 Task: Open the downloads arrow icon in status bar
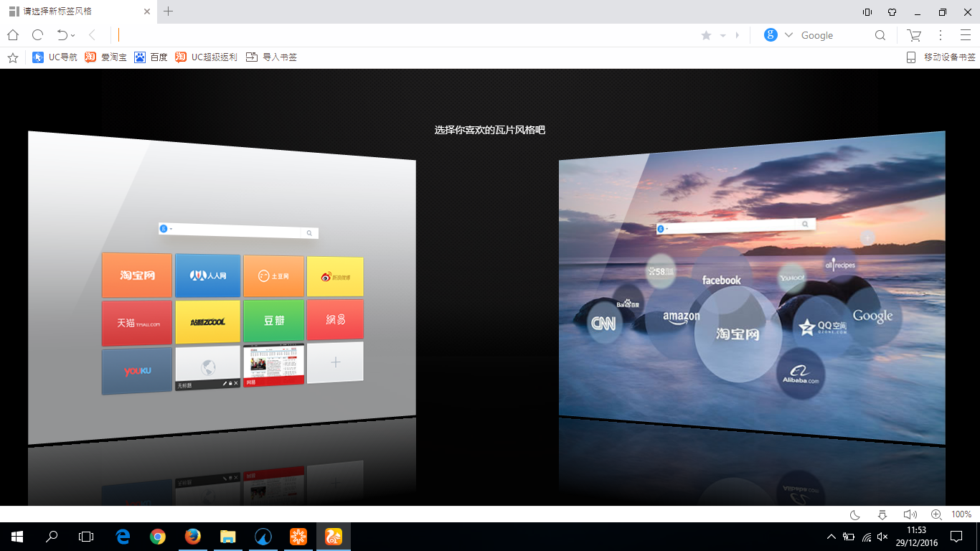pos(882,514)
